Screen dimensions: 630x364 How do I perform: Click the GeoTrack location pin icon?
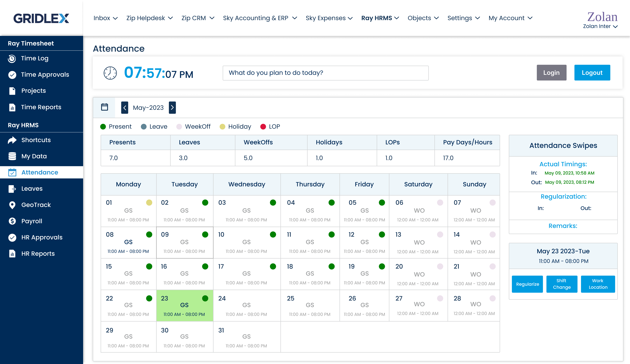[12, 205]
